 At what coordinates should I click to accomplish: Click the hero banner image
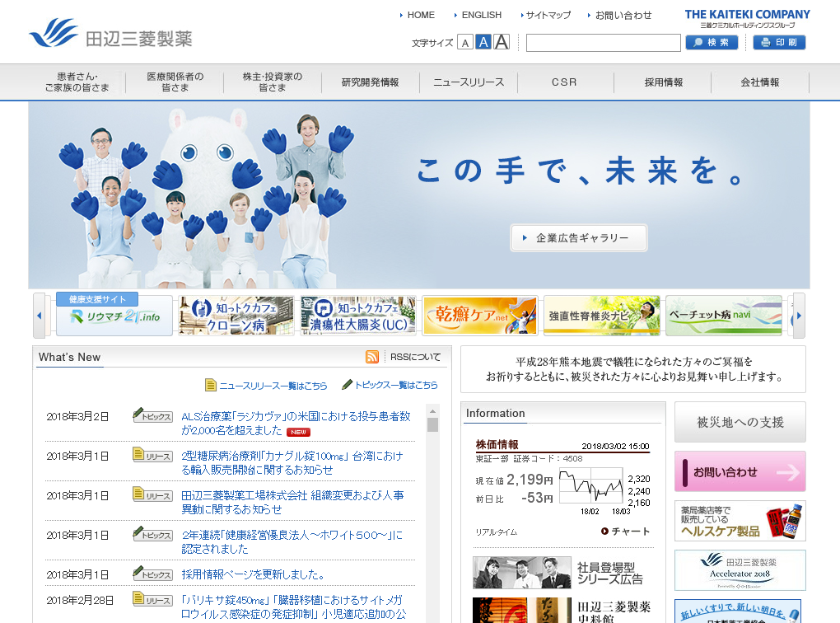coord(419,195)
